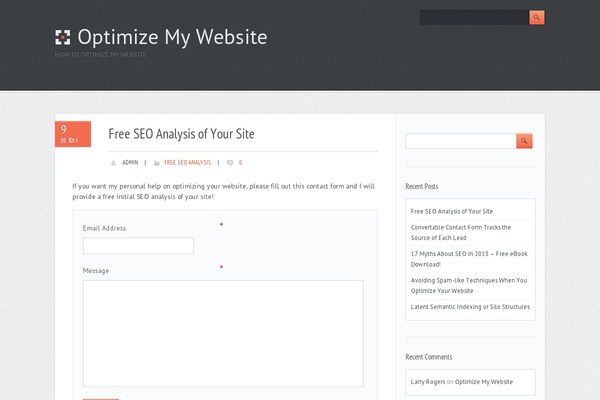Open post 17 Myths About SEO in 2013
The image size is (600, 400).
469,259
